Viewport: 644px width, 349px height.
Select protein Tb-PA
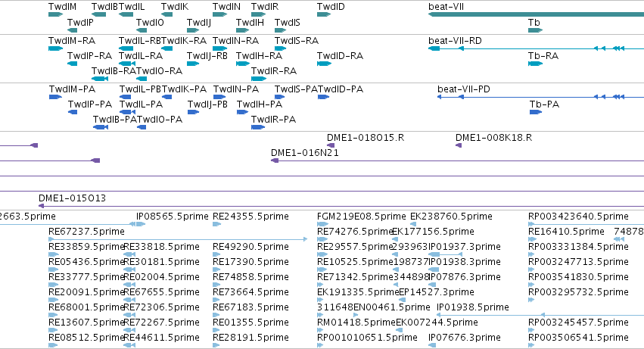point(545,104)
